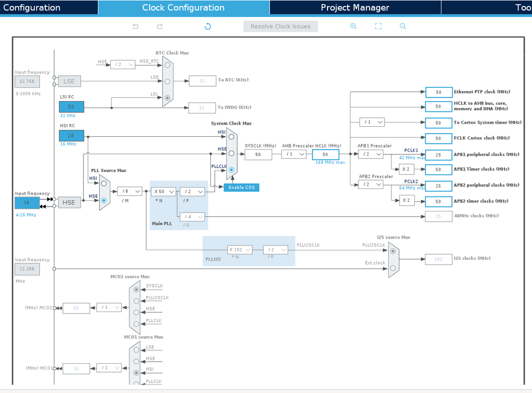
Task: Click the Enable CSS button
Action: pyautogui.click(x=241, y=187)
